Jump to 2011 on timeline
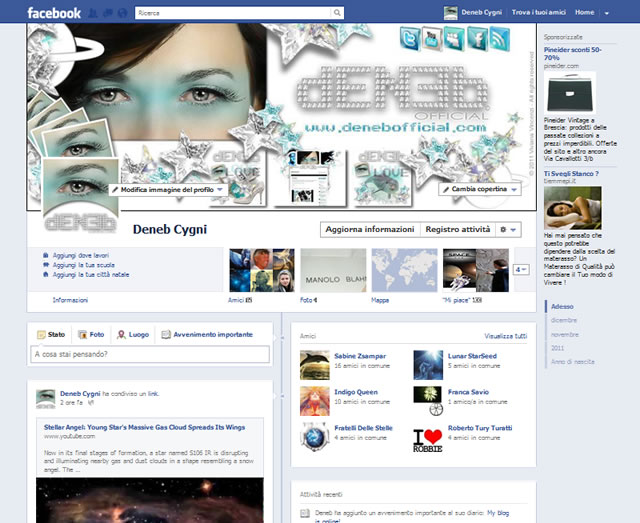Screen dimensions: 640x523 (x=558, y=348)
